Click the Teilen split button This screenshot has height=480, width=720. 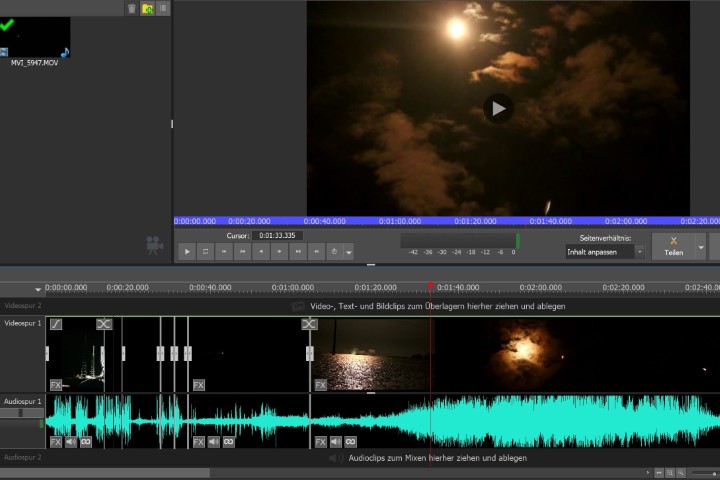pyautogui.click(x=673, y=246)
